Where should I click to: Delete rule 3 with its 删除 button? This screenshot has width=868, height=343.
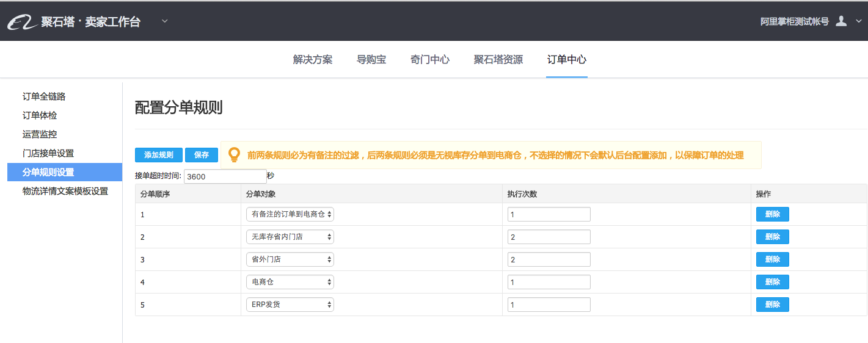click(x=773, y=259)
